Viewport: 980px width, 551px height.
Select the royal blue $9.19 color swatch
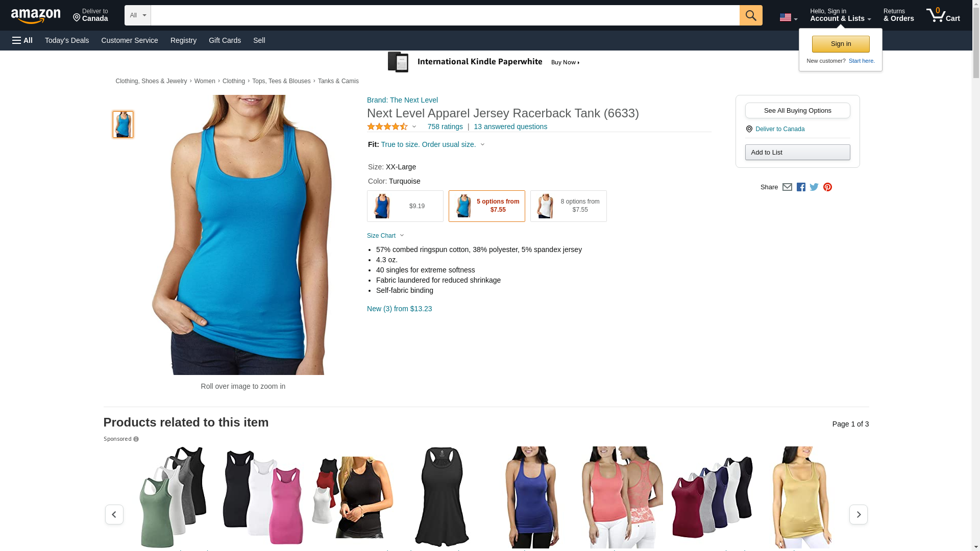coord(405,206)
